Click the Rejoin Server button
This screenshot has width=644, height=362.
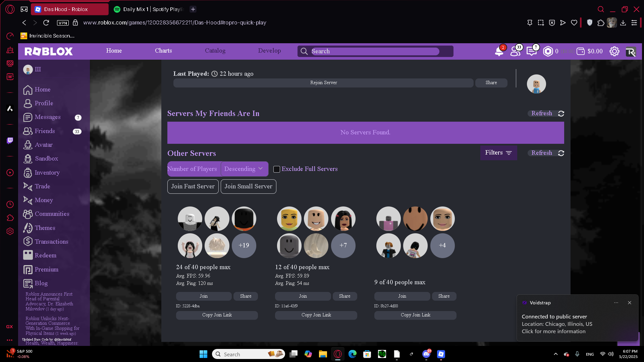(323, 82)
